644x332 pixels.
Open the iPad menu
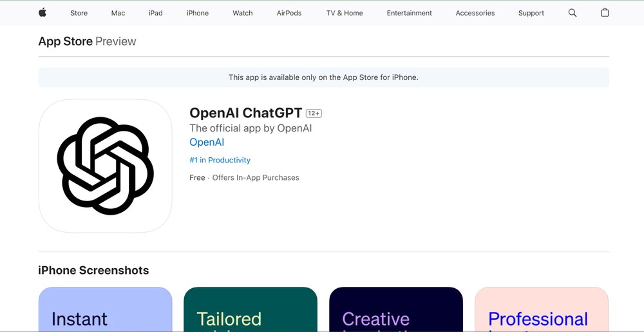156,13
